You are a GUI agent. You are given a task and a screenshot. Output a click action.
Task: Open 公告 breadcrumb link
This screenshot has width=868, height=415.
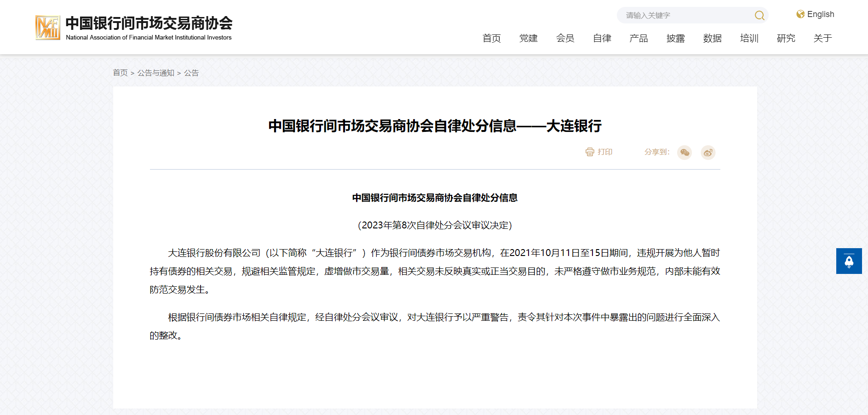[191, 73]
